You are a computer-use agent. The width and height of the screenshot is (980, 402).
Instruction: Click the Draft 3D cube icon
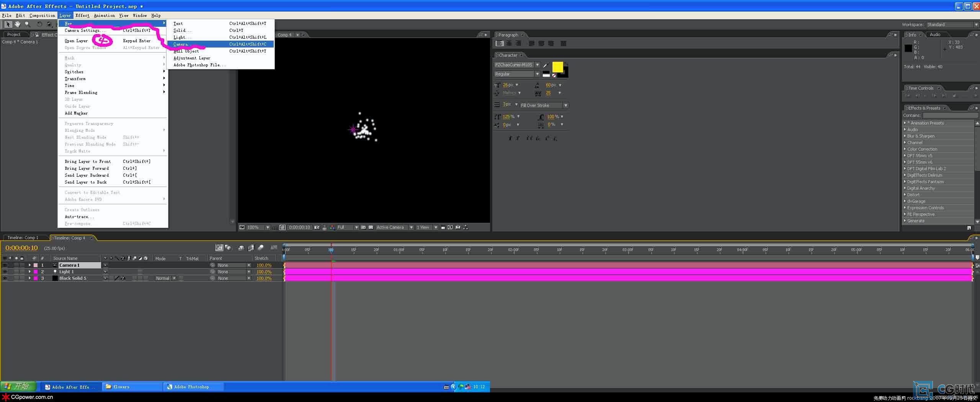pyautogui.click(x=228, y=248)
